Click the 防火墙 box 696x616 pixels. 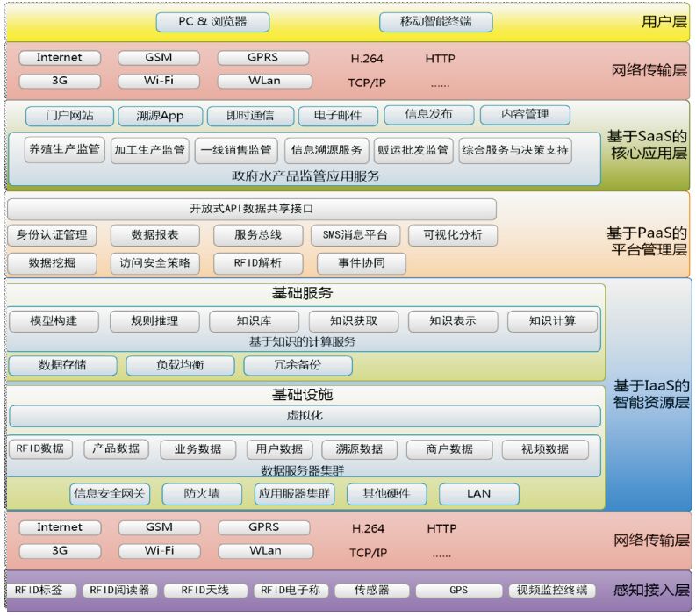click(x=202, y=493)
